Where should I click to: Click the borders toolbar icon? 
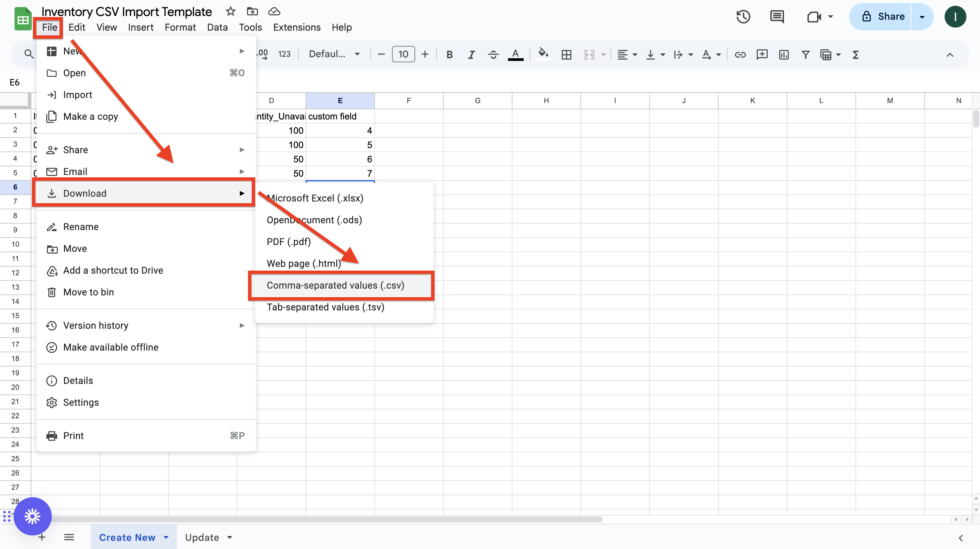point(566,55)
